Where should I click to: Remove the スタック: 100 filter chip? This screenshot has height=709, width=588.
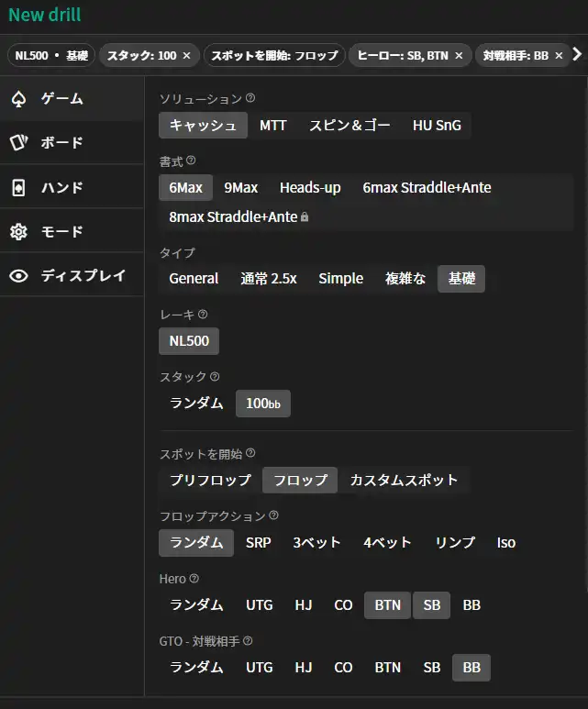point(187,56)
